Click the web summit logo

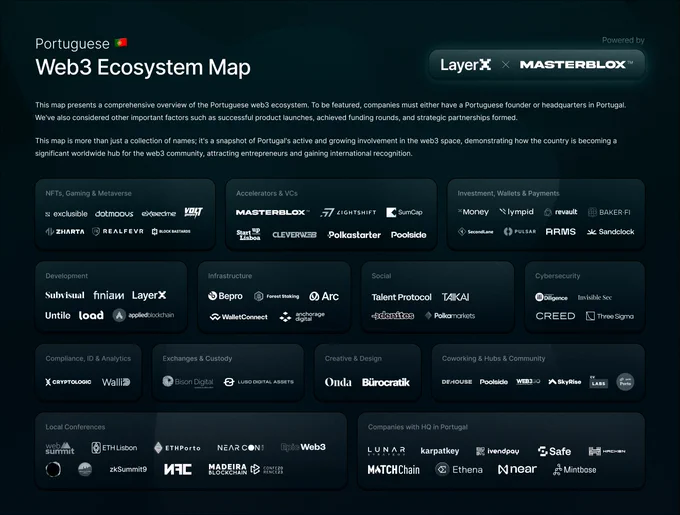[60, 448]
